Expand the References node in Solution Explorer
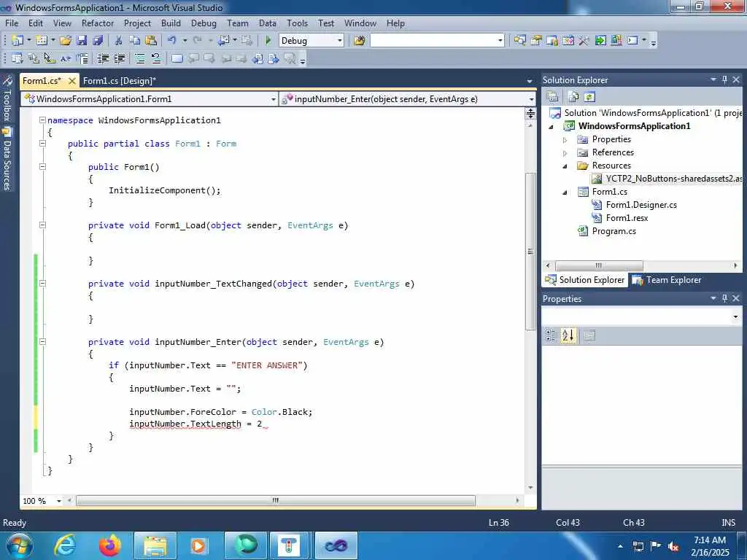Screen dimensions: 747x560 coord(565,153)
